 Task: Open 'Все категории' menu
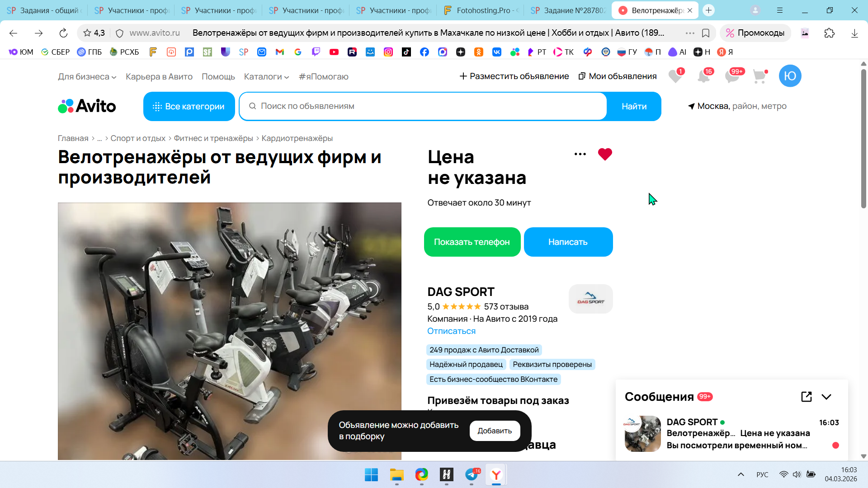(189, 107)
